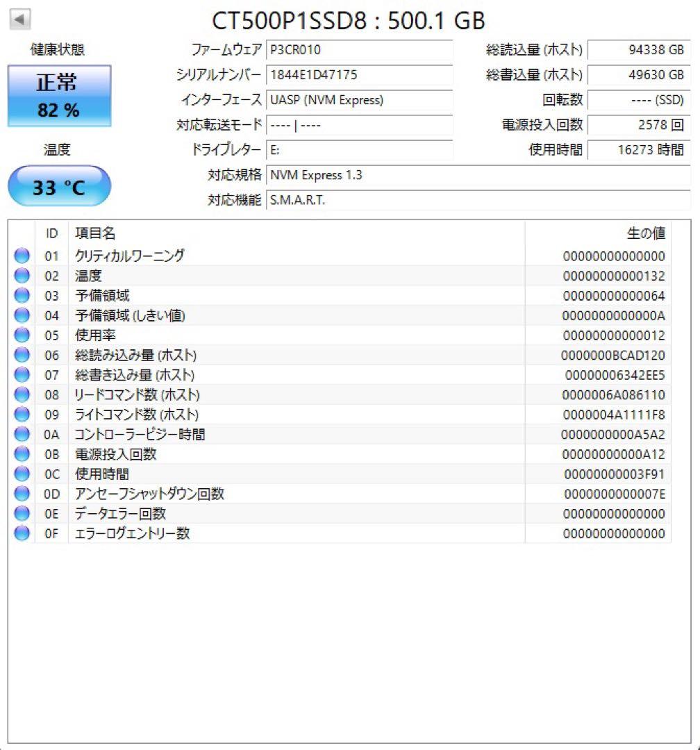Click the 温度 label above temperature indicator

[x=58, y=150]
